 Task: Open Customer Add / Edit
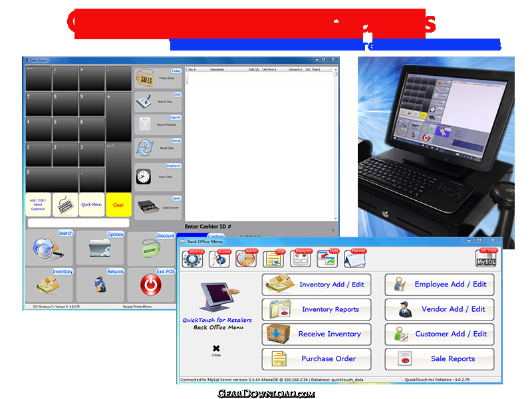[x=440, y=334]
